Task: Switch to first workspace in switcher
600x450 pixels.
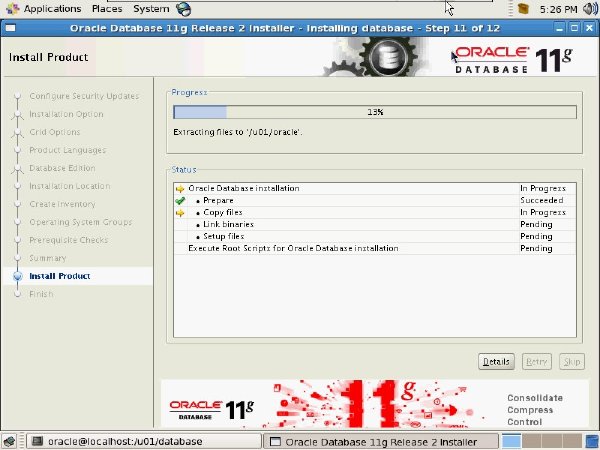Action: click(x=511, y=441)
